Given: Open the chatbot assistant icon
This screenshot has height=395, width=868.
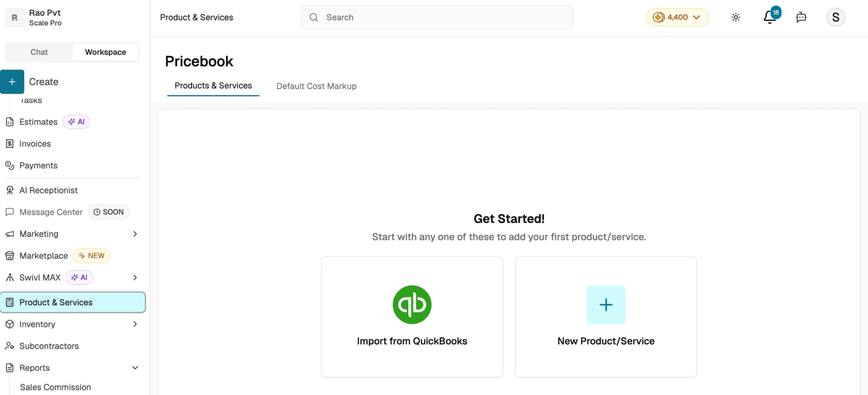Looking at the screenshot, I should 801,17.
